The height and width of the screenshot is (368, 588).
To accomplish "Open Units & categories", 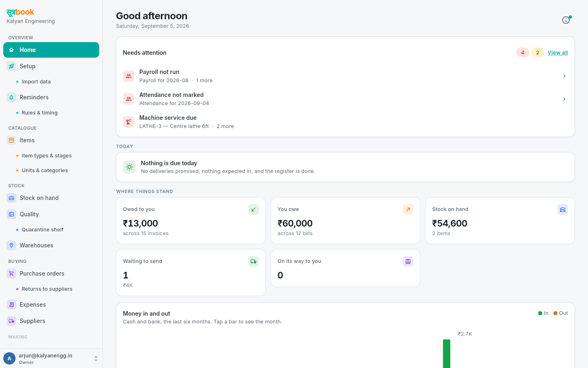I will pos(45,171).
